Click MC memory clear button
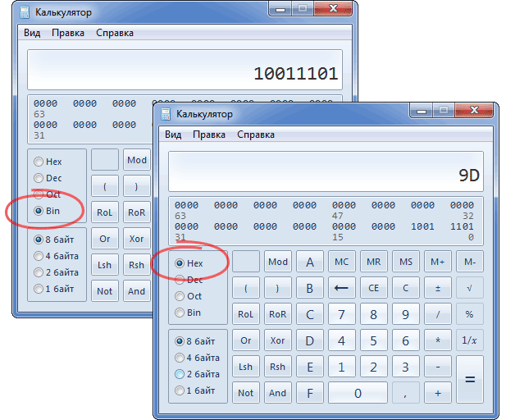 point(341,262)
